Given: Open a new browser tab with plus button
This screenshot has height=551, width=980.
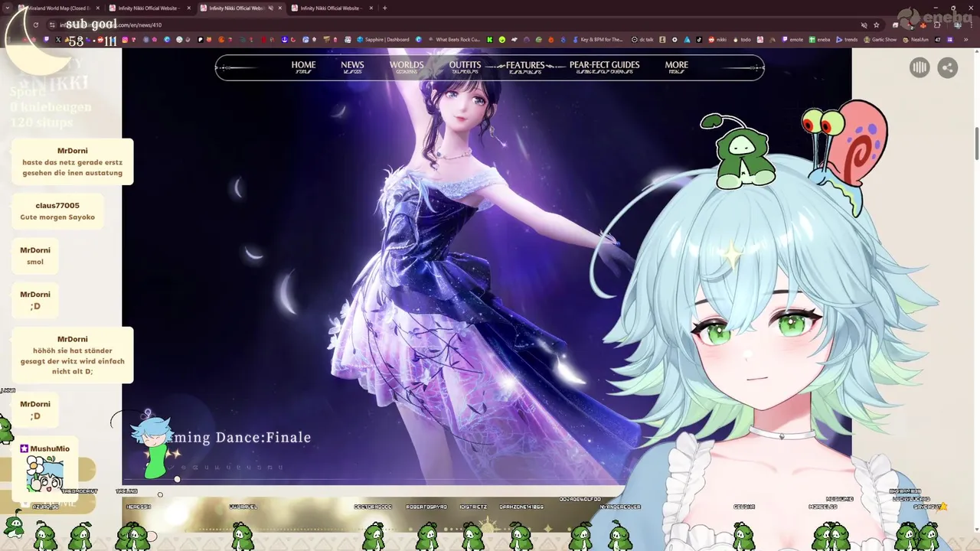Looking at the screenshot, I should click(x=385, y=8).
